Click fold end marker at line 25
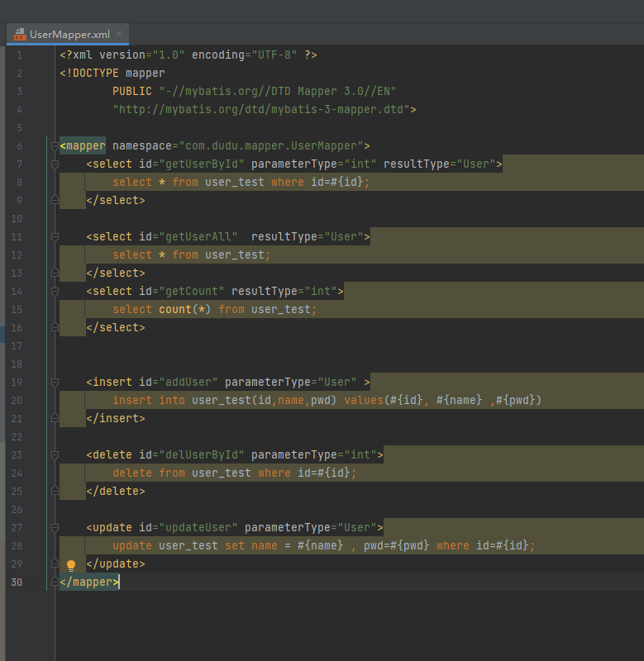This screenshot has height=661, width=644. 55,491
